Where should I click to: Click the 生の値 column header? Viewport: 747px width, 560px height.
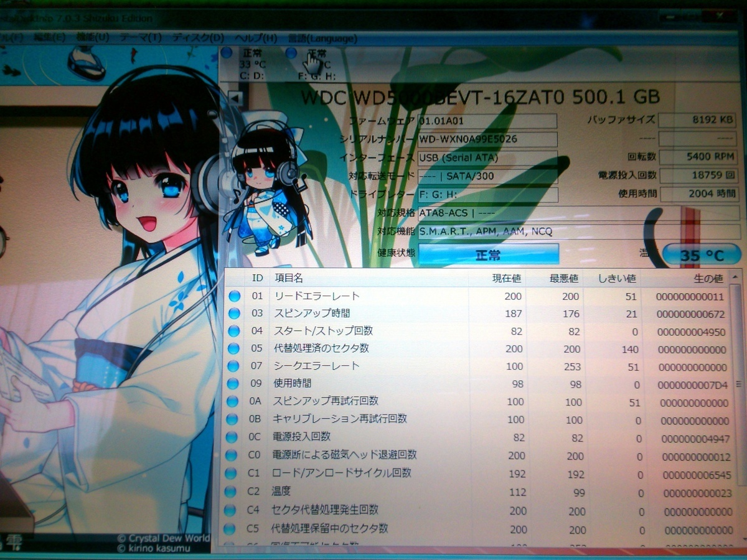708,278
